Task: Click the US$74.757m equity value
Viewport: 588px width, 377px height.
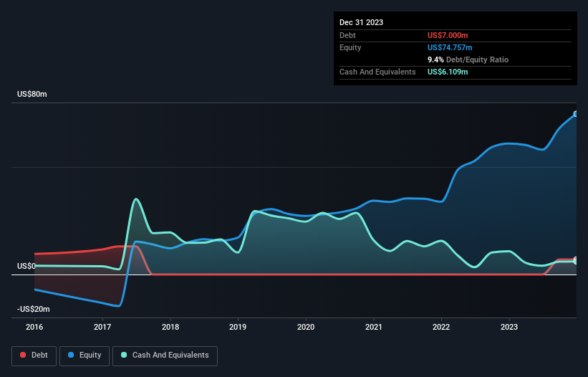Action: coord(450,47)
